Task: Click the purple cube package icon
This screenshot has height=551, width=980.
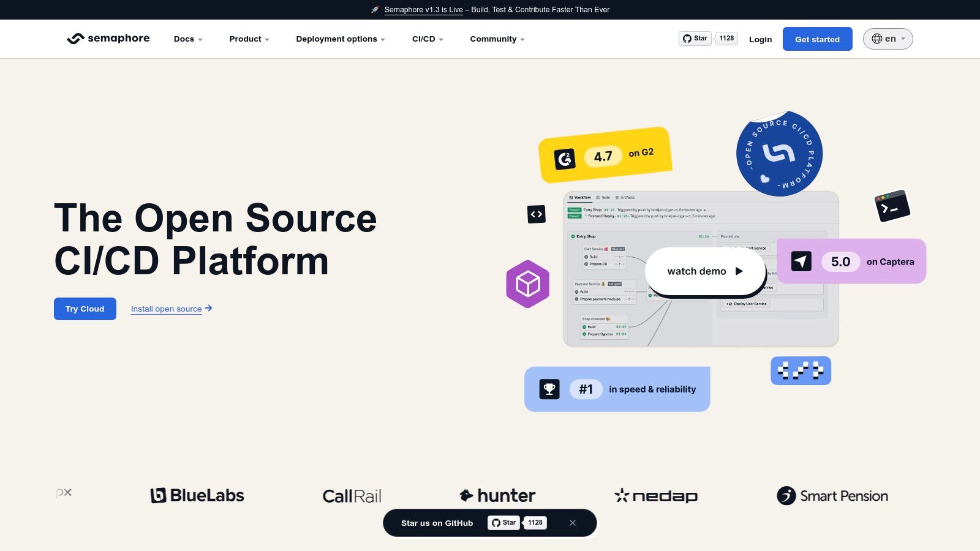Action: coord(527,284)
